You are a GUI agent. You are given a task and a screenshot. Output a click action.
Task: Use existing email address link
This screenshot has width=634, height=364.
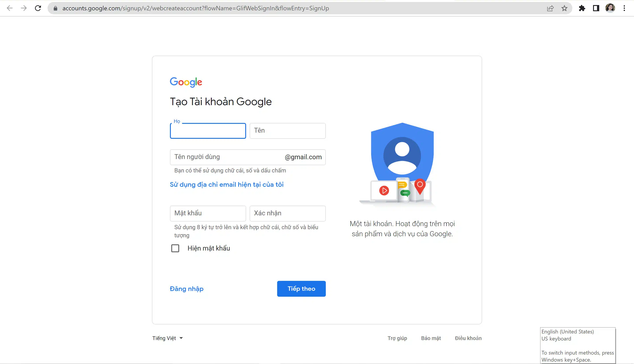click(x=227, y=185)
